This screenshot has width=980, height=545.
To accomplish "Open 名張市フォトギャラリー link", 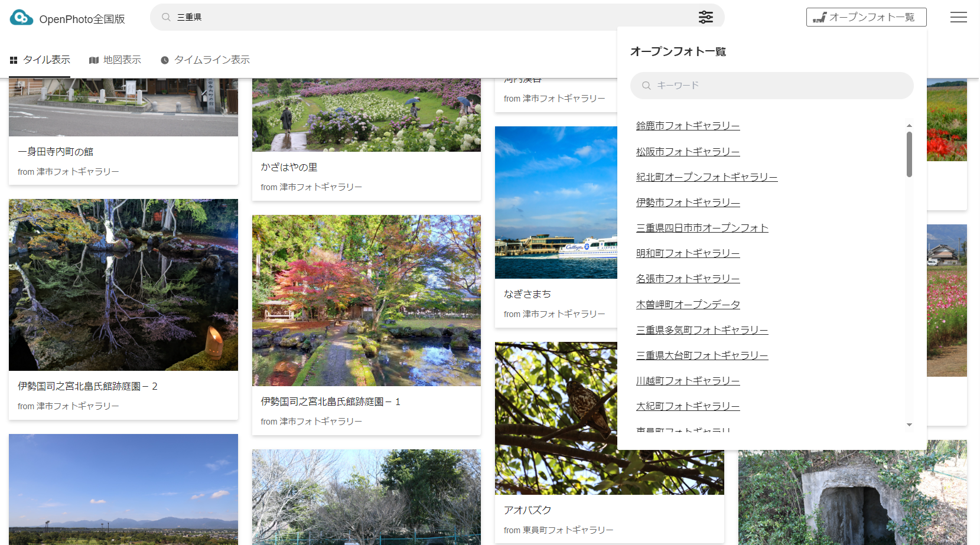I will pyautogui.click(x=688, y=279).
